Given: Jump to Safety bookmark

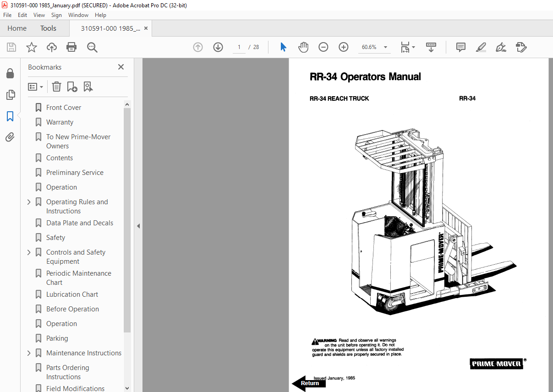Looking at the screenshot, I should [x=55, y=238].
